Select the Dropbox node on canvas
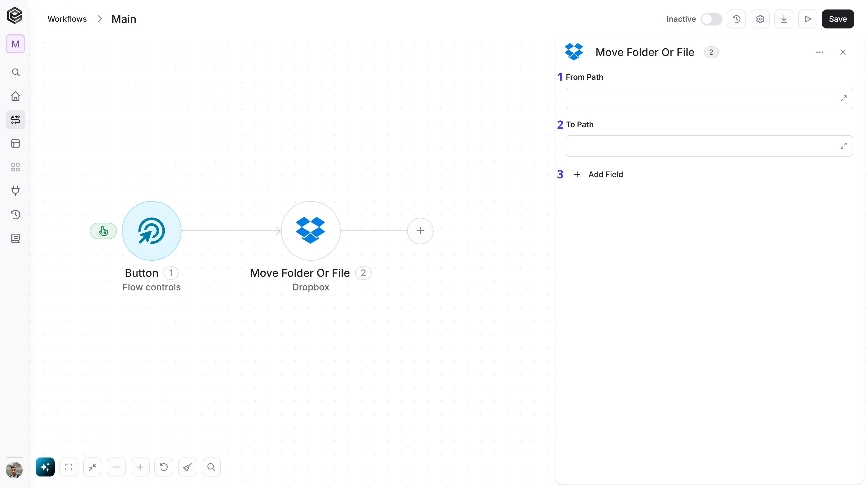 coord(311,231)
